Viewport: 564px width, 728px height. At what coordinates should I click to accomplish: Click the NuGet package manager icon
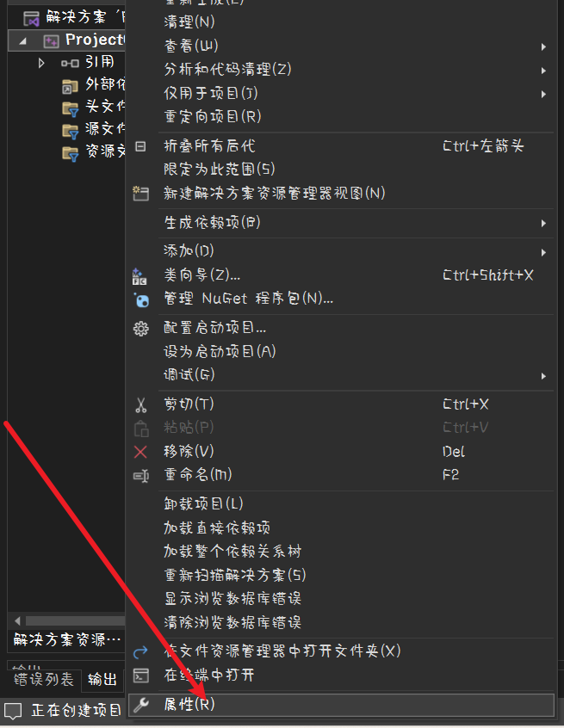point(141,299)
